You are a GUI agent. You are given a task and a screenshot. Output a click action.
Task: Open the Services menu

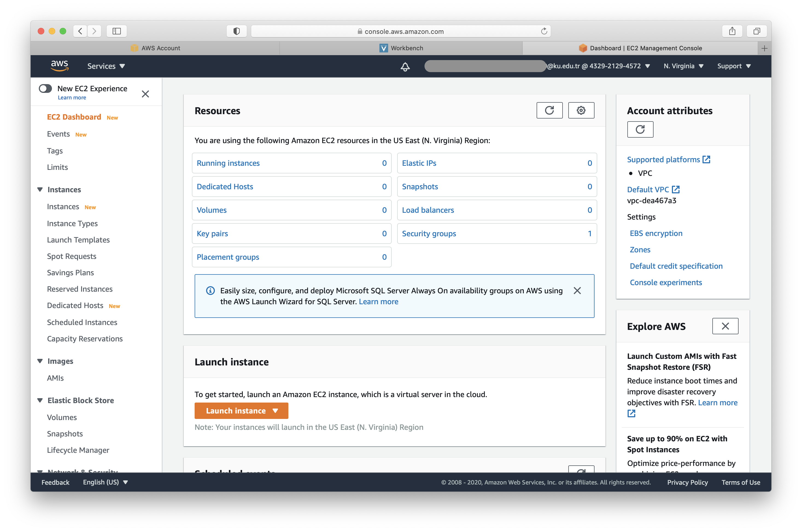coord(106,66)
